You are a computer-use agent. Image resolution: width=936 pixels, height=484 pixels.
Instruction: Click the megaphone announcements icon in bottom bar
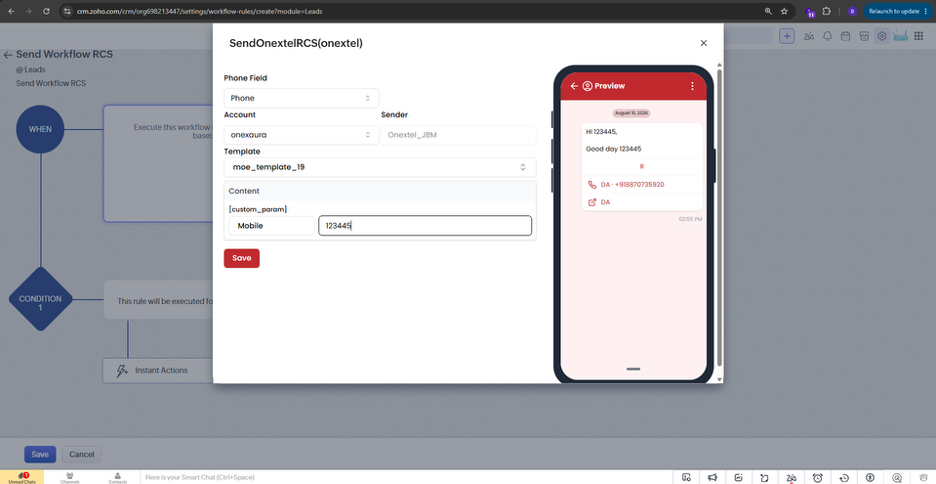tap(713, 477)
